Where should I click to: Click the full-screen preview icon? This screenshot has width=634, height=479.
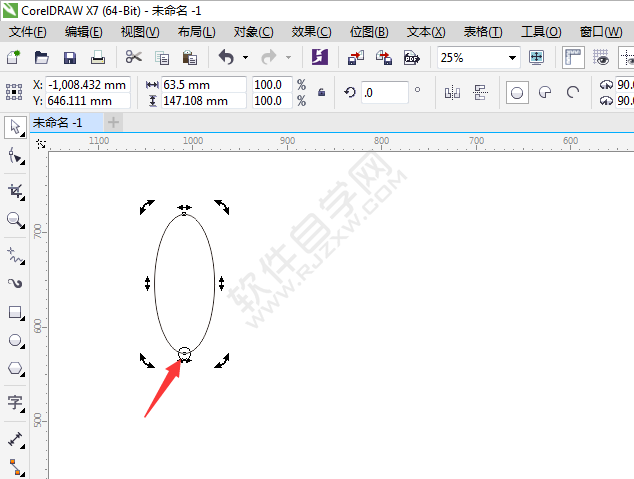[537, 57]
